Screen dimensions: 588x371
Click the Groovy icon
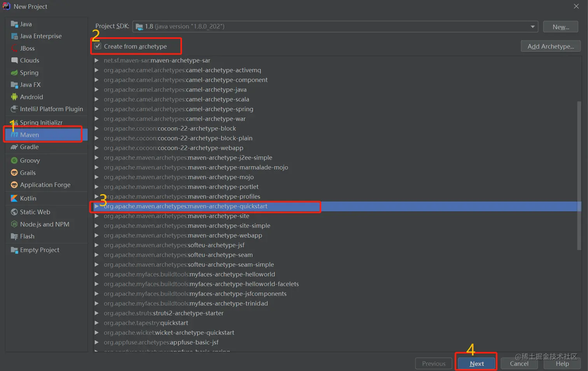[14, 160]
